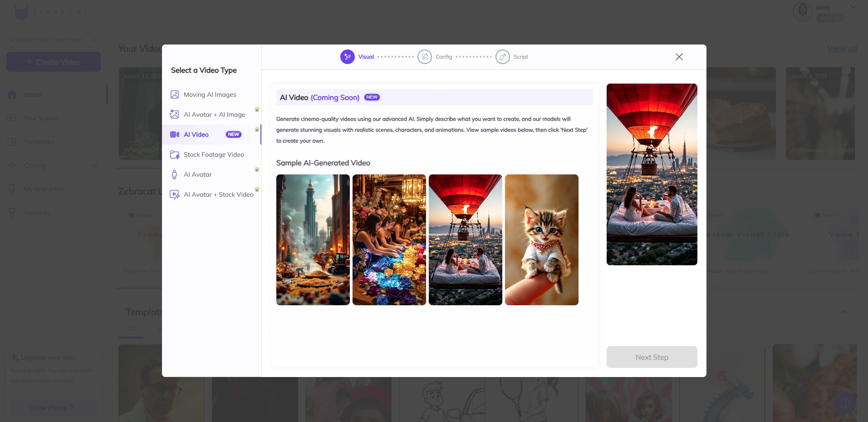Click the AI Avatar + AI Image sparkle icon
Image resolution: width=868 pixels, height=422 pixels.
(174, 114)
